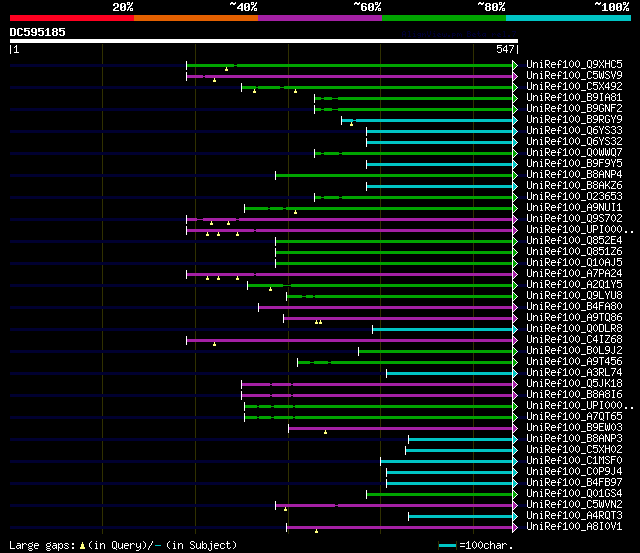This screenshot has height=553, width=640.
Task: Open hit UniRef100_C5WSV9
Action: click(574, 76)
